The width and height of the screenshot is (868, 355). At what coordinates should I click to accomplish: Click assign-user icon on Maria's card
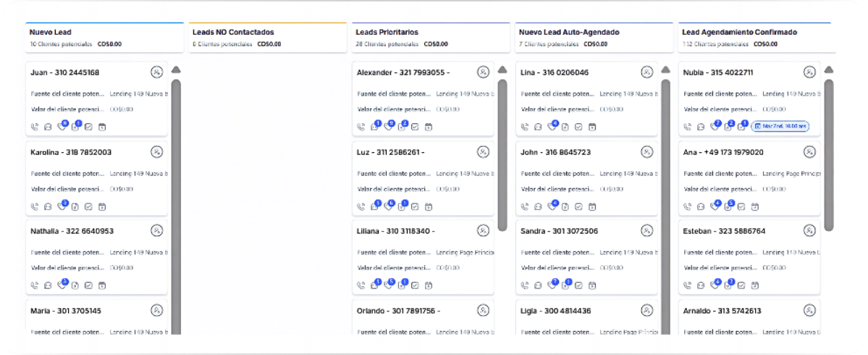point(156,310)
